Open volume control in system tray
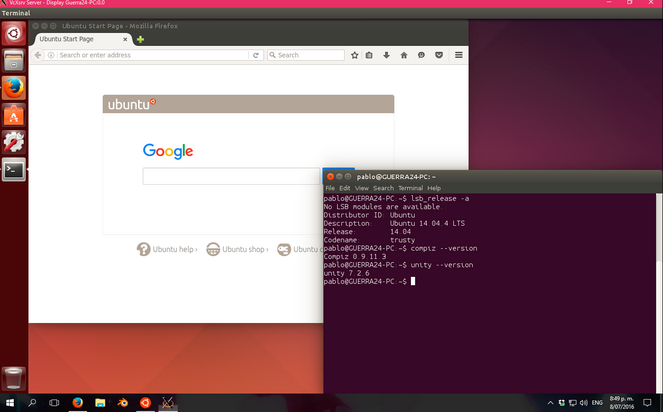The height and width of the screenshot is (413, 663). (x=584, y=403)
